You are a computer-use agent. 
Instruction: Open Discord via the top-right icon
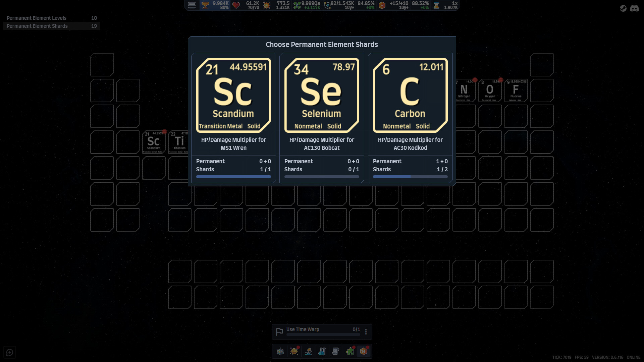point(635,8)
